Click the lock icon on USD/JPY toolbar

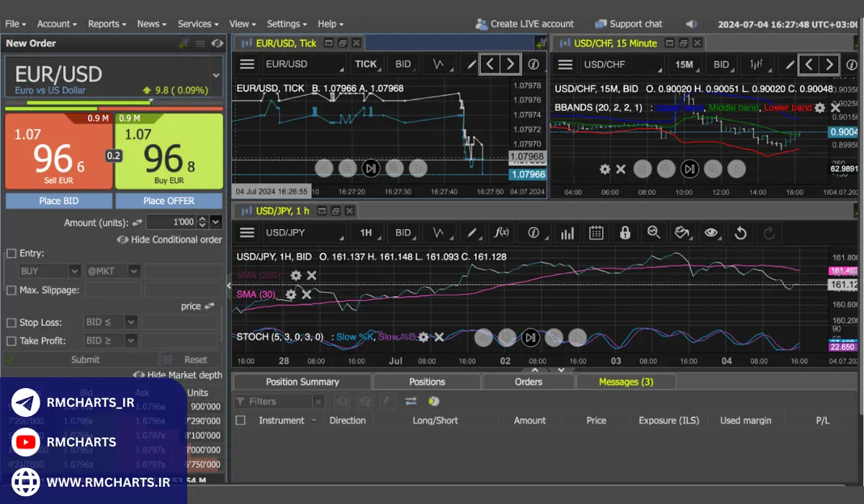click(625, 233)
